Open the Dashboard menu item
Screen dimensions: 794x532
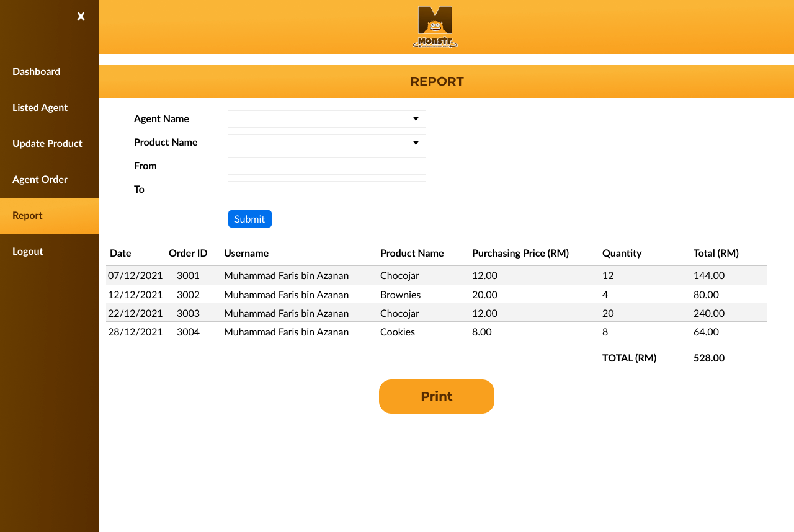pos(37,72)
